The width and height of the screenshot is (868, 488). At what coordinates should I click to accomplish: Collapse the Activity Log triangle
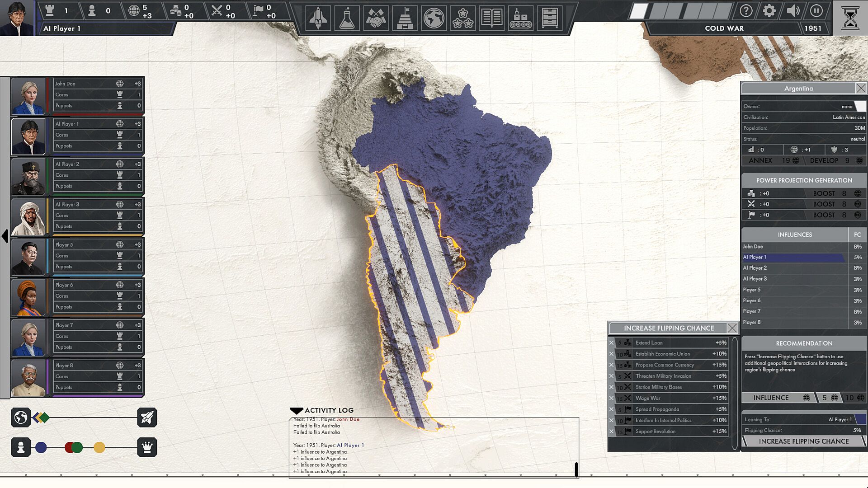297,411
